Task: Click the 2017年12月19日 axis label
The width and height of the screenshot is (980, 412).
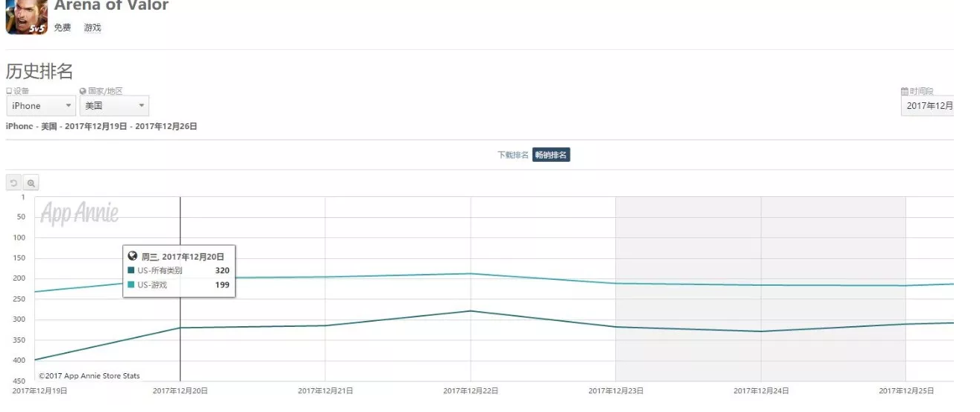Action: 40,390
